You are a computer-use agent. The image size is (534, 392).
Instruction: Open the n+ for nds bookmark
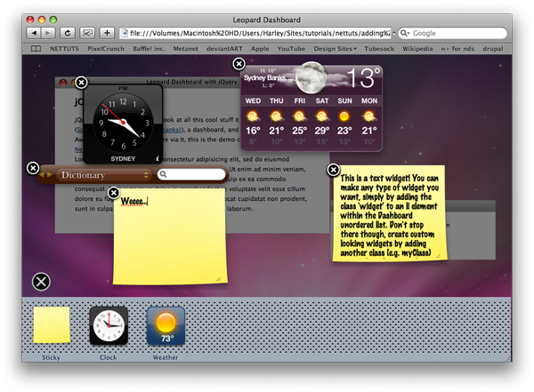tap(457, 49)
